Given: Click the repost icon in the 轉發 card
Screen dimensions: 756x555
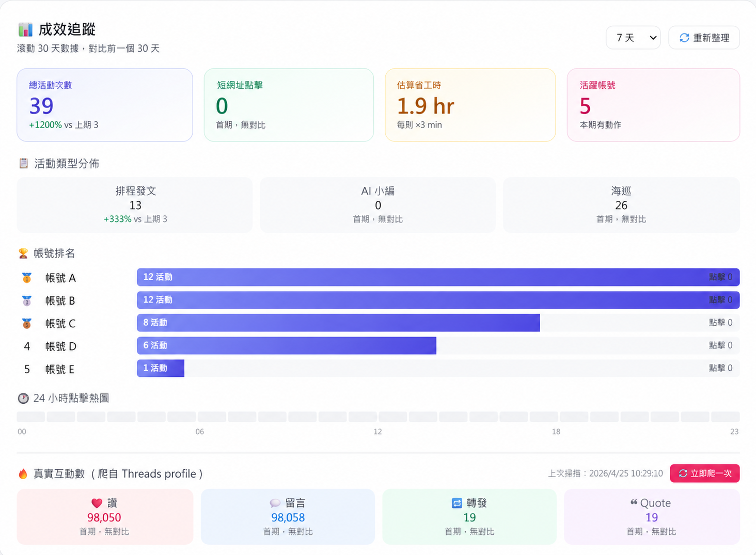Looking at the screenshot, I should tap(457, 503).
